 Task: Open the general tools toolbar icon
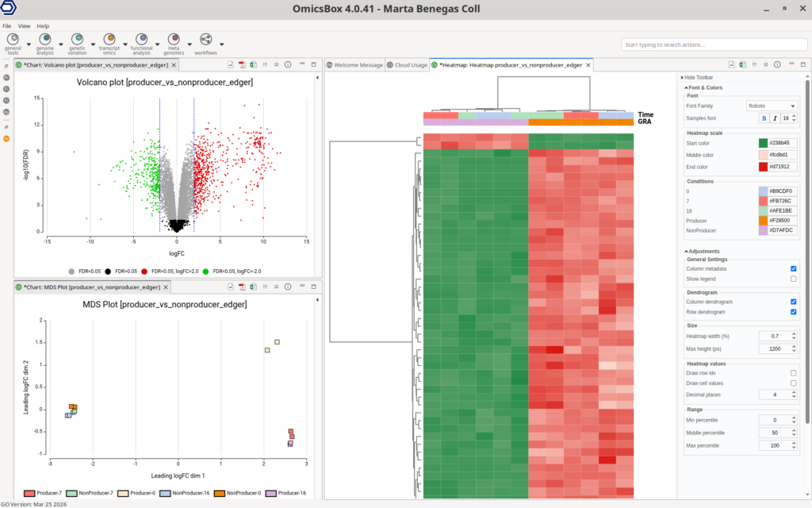[x=13, y=40]
